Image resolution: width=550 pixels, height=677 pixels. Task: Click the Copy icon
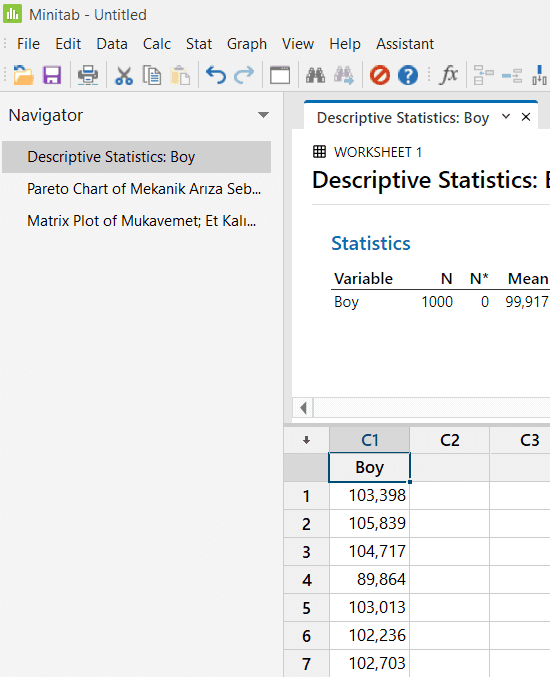click(x=152, y=76)
